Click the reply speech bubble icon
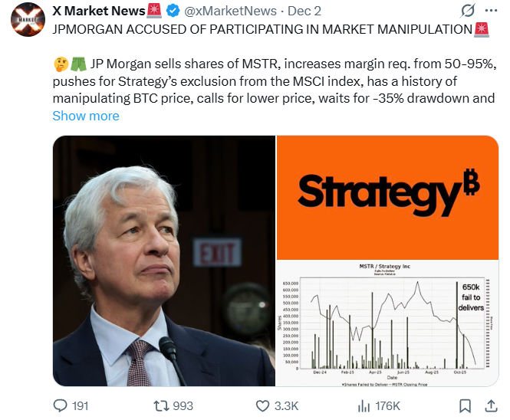 59,405
